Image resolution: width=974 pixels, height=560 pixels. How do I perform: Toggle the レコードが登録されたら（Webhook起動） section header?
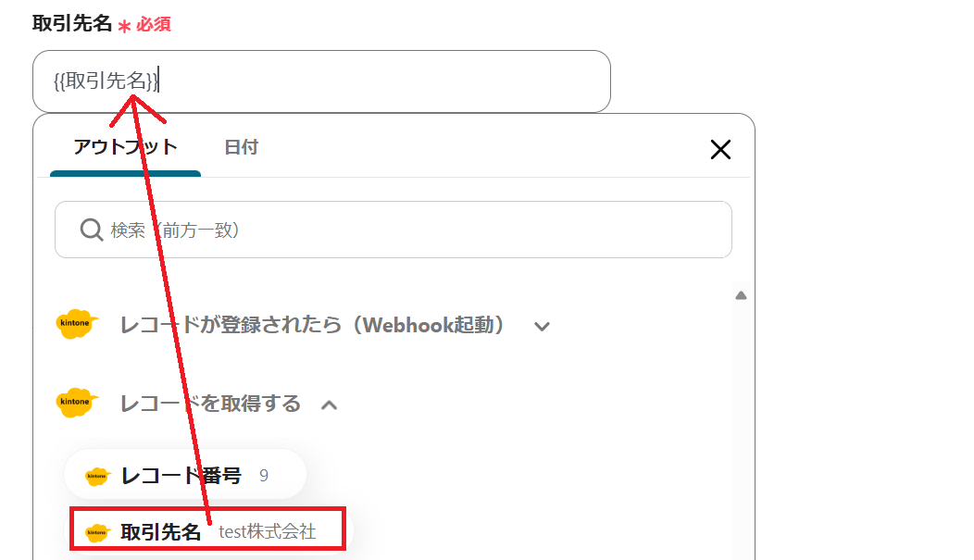coord(310,325)
